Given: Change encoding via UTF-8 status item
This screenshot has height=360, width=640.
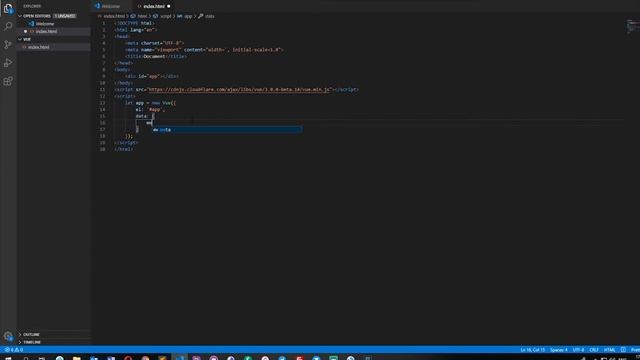Looking at the screenshot, I should point(578,350).
